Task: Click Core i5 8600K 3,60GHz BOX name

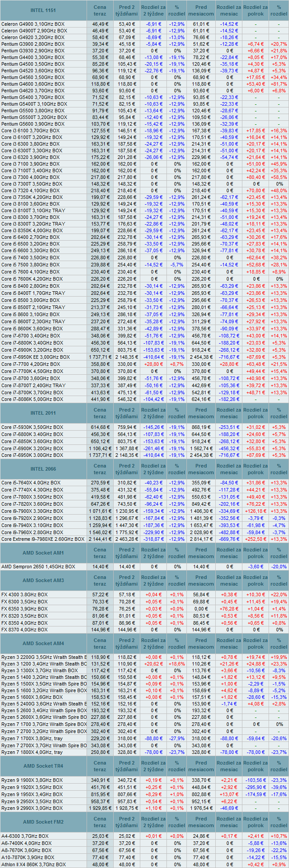Action: pos(32,329)
